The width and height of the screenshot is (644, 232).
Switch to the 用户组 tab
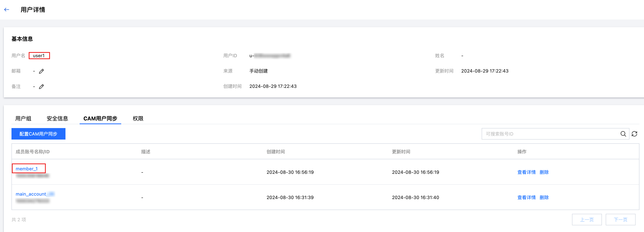23,118
